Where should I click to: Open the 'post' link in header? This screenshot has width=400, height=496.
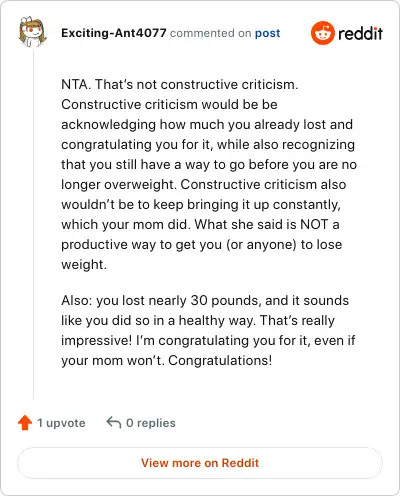click(x=267, y=33)
